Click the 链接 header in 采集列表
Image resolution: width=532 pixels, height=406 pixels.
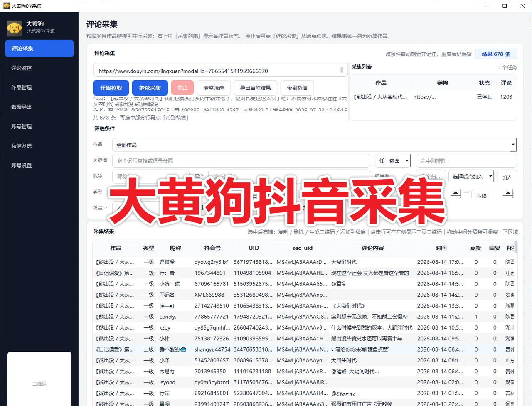tap(443, 83)
